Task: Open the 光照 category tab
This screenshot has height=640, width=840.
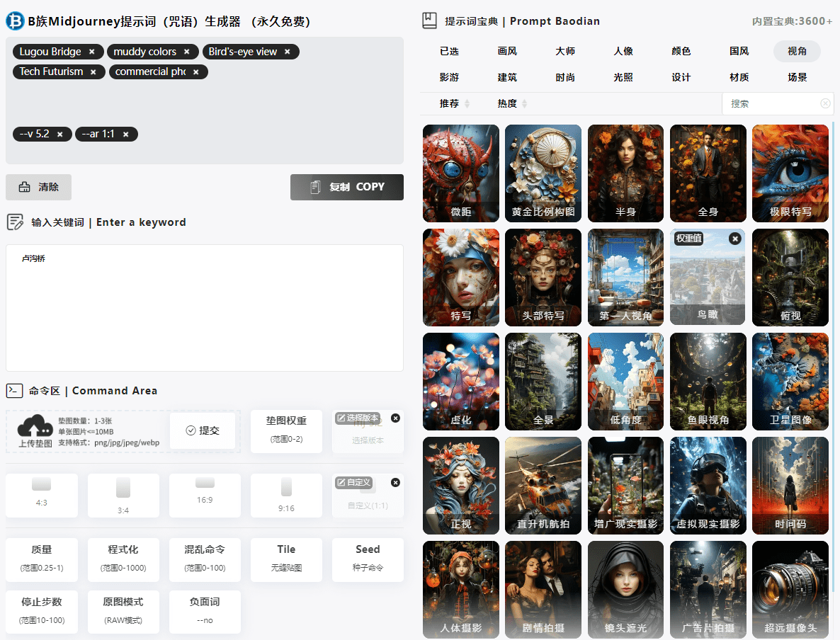Action: pyautogui.click(x=623, y=77)
